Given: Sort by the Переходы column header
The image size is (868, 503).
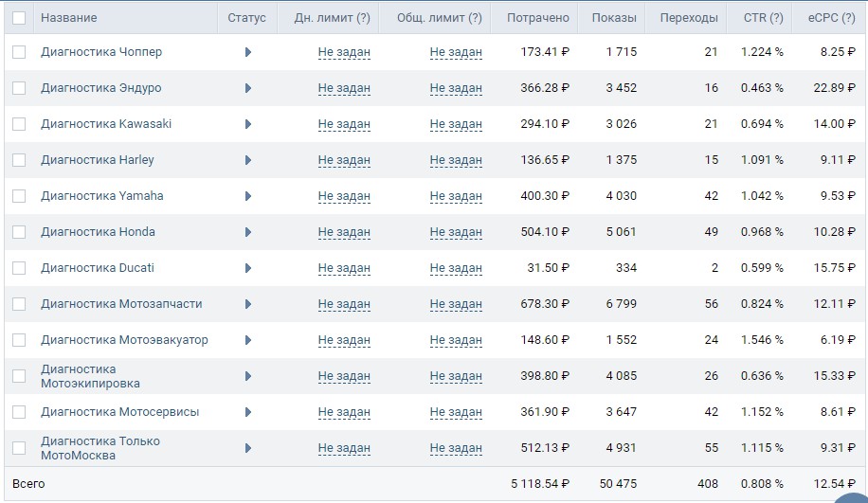Looking at the screenshot, I should (689, 18).
